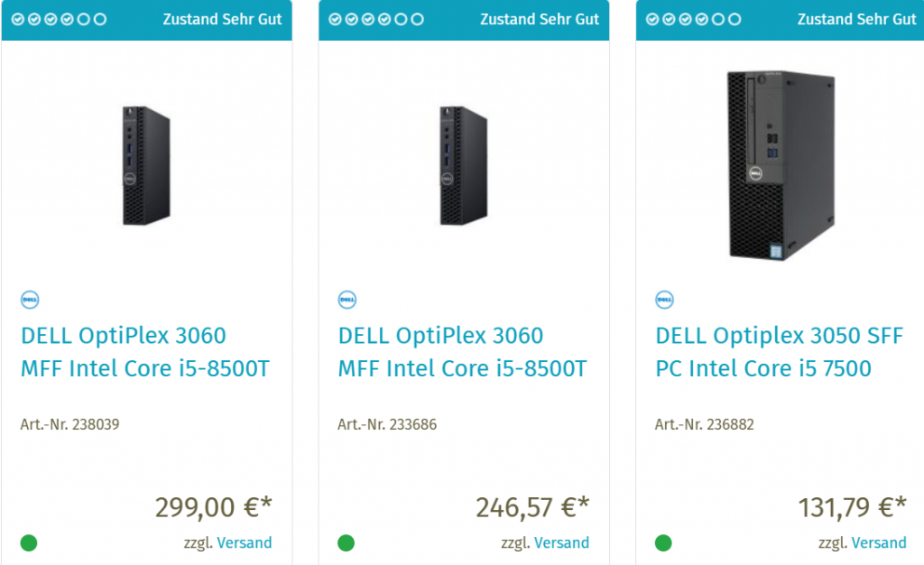Click the Dell logo above Art.-Nr. 233686

[x=347, y=300]
